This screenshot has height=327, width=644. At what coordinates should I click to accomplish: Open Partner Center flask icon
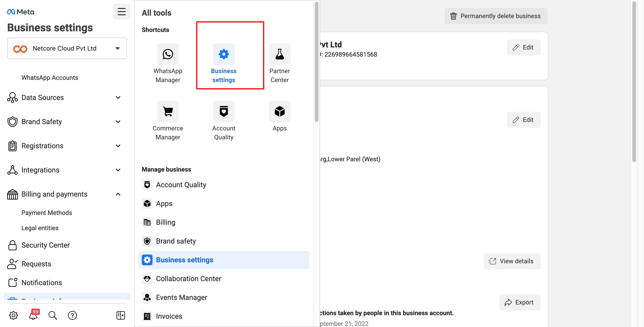[279, 54]
